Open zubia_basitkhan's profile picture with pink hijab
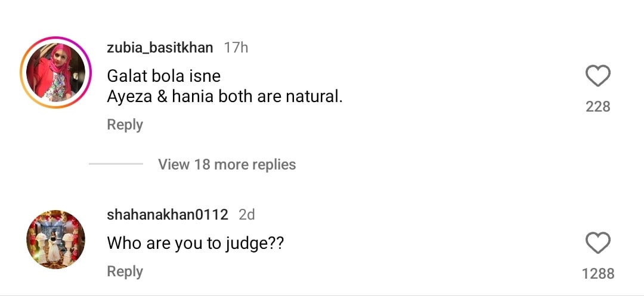Image resolution: width=644 pixels, height=296 pixels. (x=52, y=73)
